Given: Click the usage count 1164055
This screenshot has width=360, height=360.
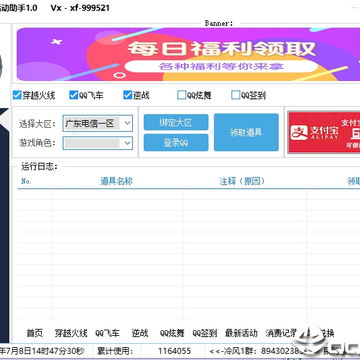Looking at the screenshot, I should (x=175, y=351).
